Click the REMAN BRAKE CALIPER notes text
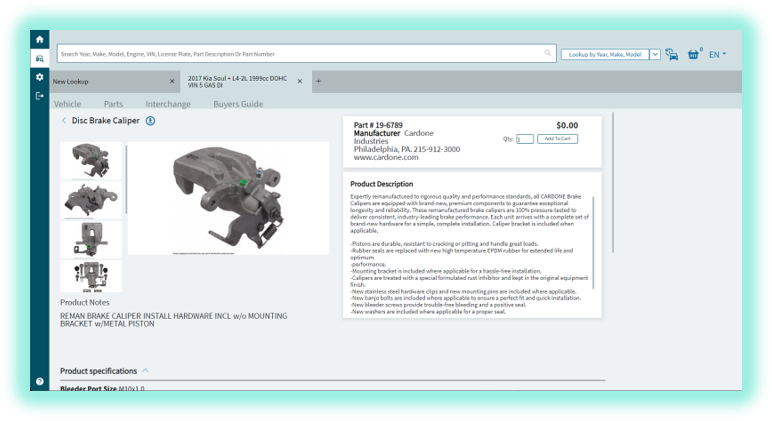The width and height of the screenshot is (772, 421). click(x=174, y=320)
